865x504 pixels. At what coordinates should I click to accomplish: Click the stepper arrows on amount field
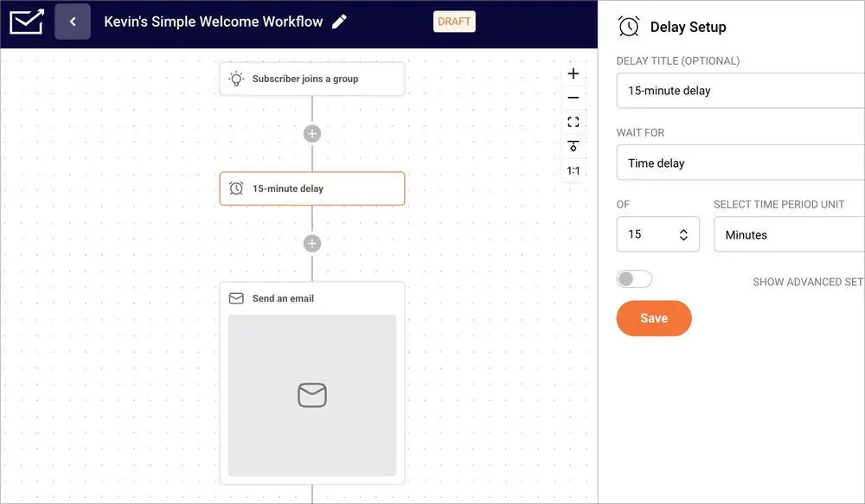click(683, 235)
